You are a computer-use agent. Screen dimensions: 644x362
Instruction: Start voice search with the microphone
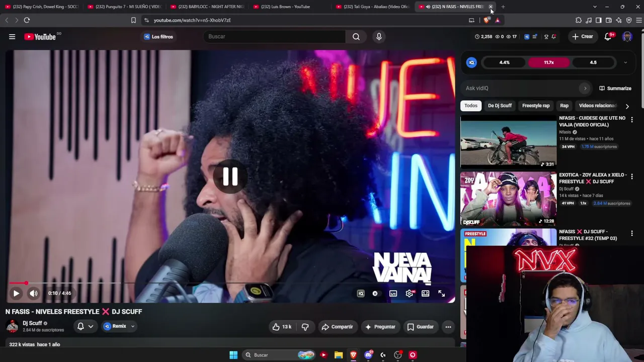point(379,37)
